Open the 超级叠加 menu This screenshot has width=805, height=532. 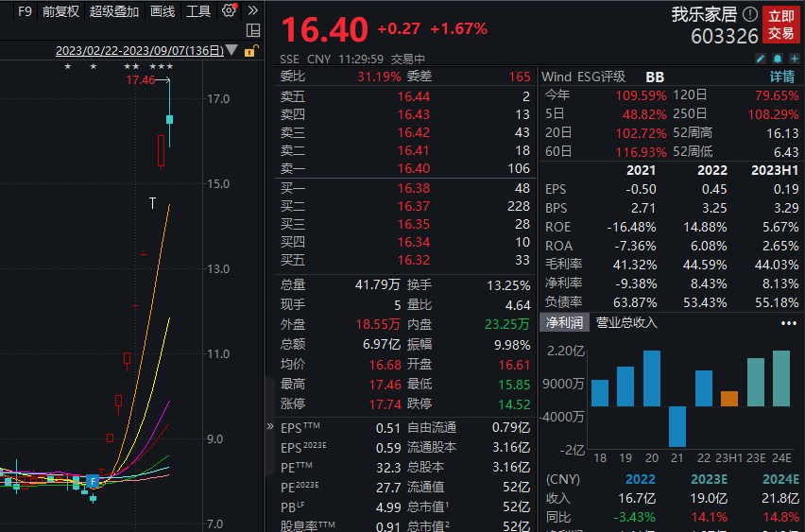114,11
